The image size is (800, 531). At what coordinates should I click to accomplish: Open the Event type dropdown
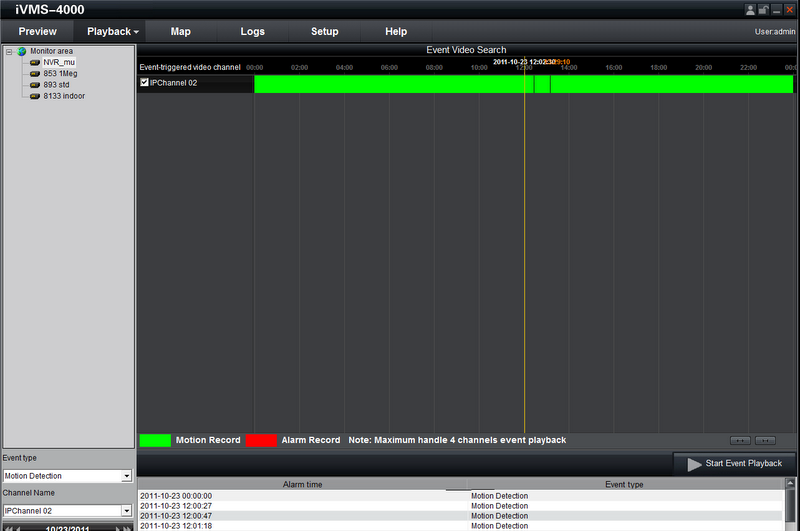(x=127, y=476)
